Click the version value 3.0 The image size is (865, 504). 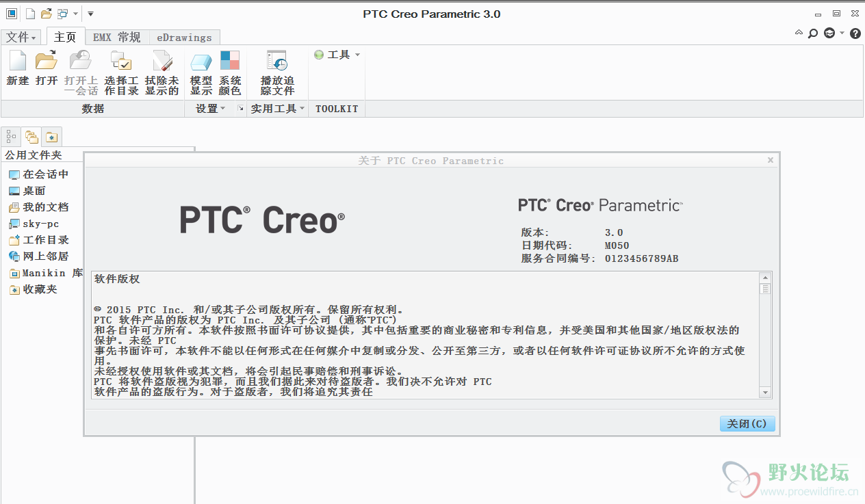(614, 233)
